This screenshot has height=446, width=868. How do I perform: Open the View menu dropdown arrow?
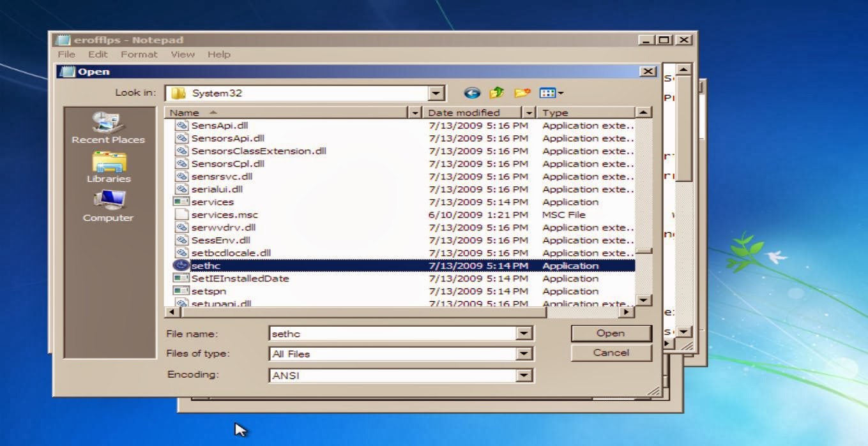561,94
